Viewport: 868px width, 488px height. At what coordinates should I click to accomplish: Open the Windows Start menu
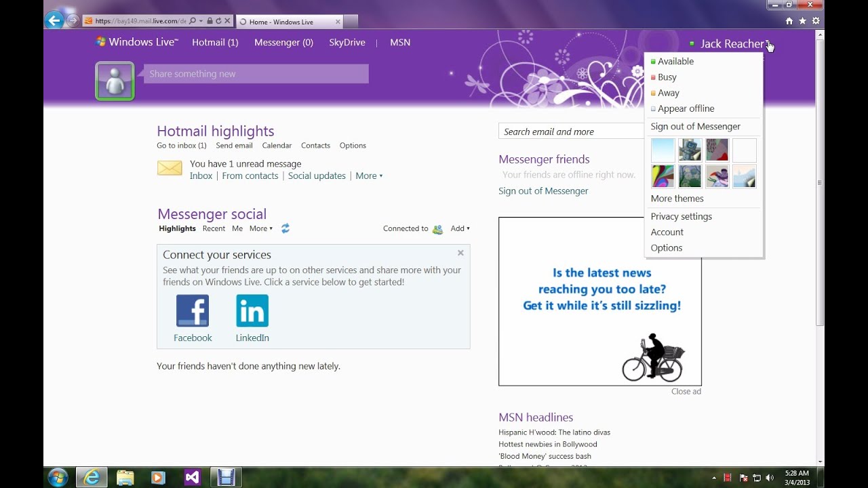tap(58, 477)
